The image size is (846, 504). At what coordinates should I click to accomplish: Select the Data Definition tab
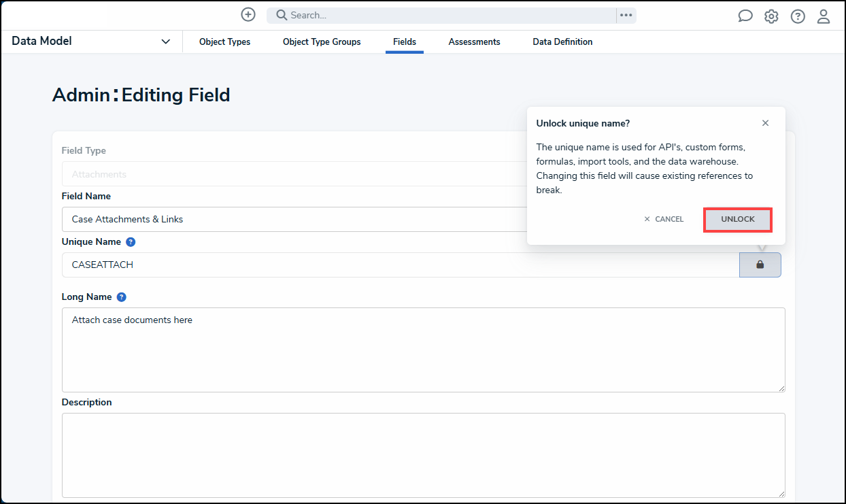[562, 42]
